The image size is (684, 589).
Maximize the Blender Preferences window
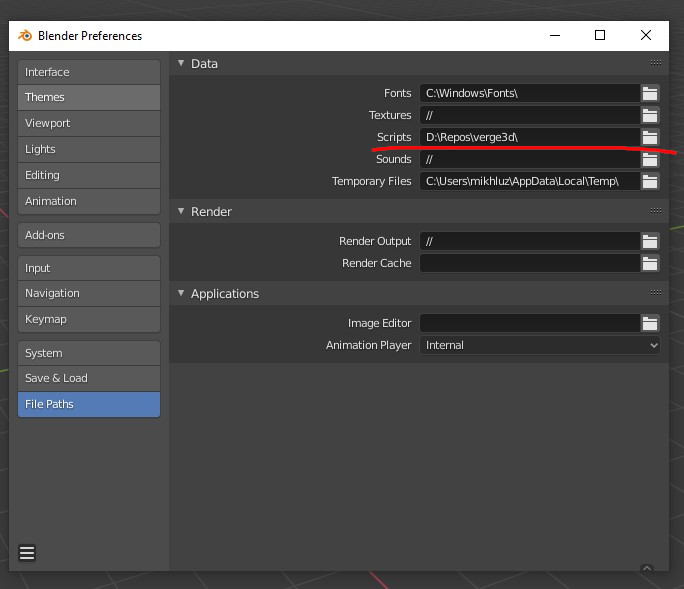pyautogui.click(x=600, y=35)
